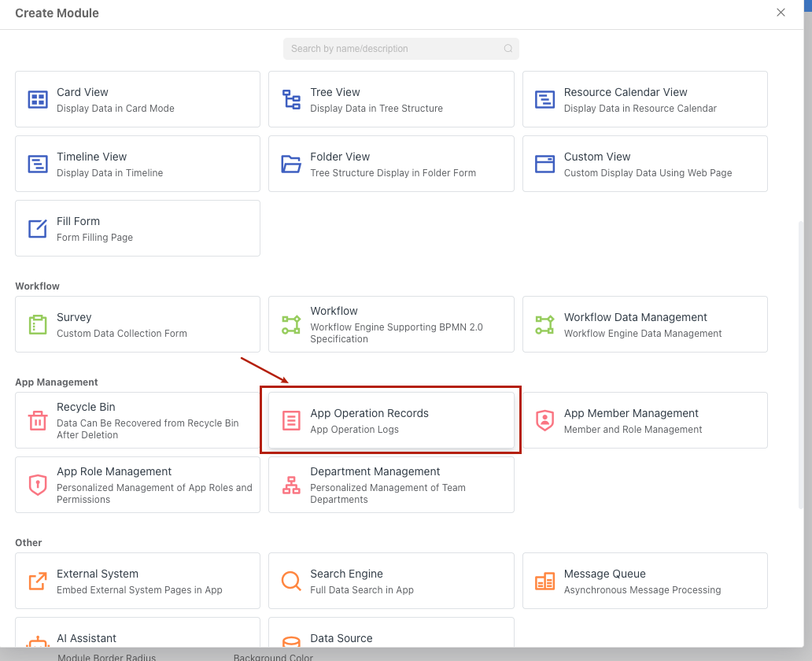The width and height of the screenshot is (812, 661).
Task: Pick the Resource Calendar View card
Action: point(644,99)
